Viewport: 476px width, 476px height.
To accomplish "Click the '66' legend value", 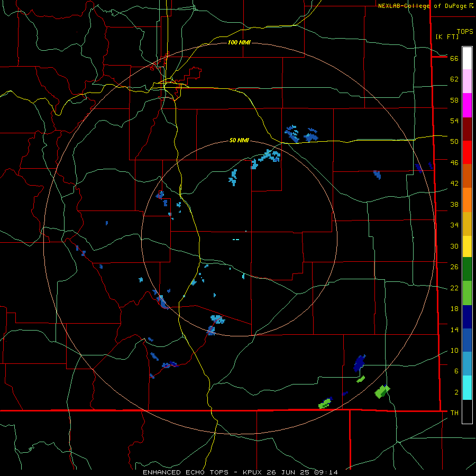I will point(454,58).
